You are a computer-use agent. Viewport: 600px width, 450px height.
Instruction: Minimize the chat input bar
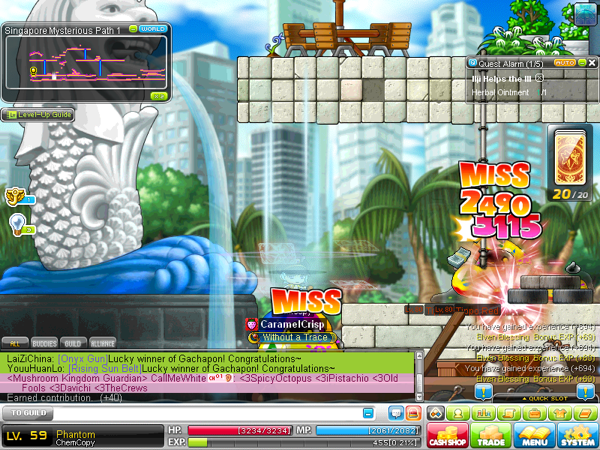click(368, 413)
